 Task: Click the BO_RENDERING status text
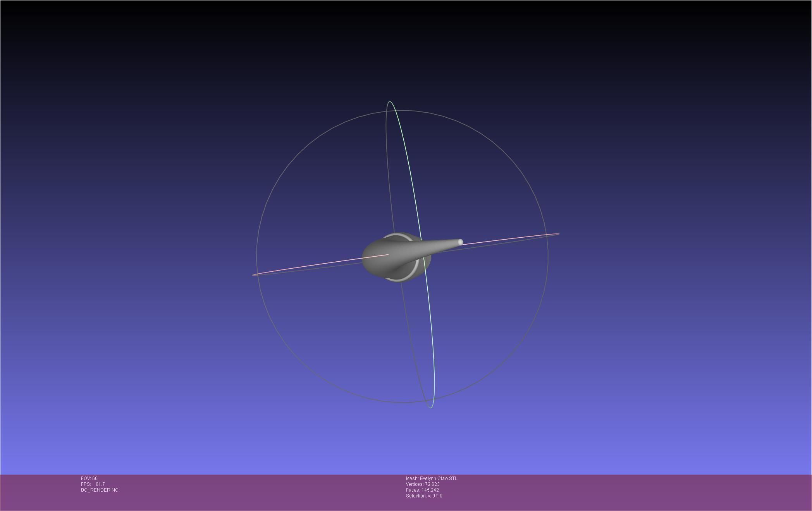coord(100,490)
